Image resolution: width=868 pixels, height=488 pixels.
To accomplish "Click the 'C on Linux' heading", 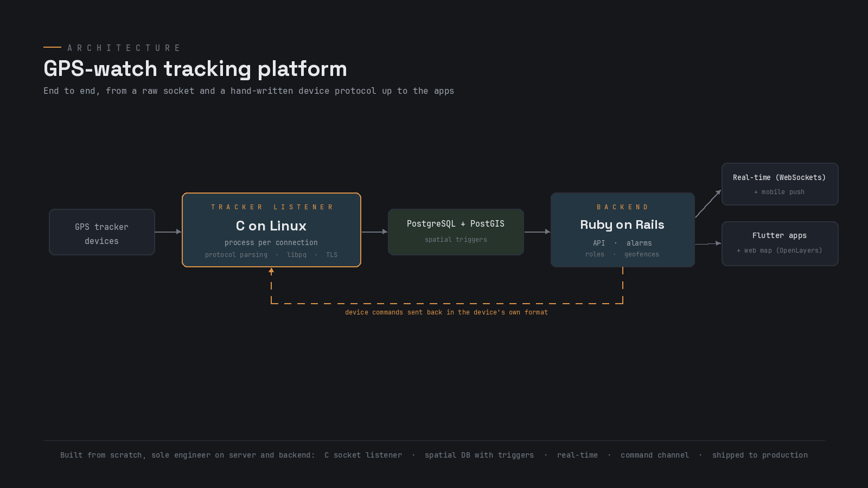I will [x=271, y=226].
